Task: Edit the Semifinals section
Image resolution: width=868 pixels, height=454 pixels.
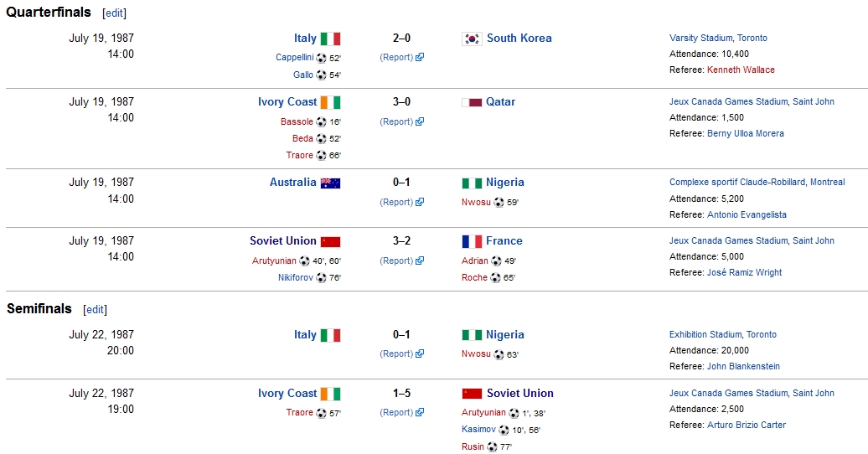Action: 95,310
